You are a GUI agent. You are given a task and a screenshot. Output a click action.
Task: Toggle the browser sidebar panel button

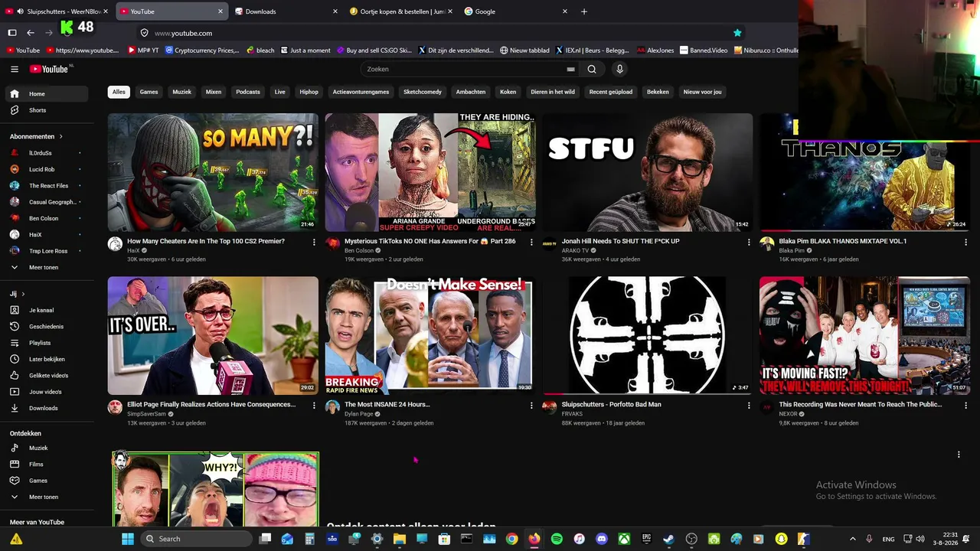coord(12,33)
